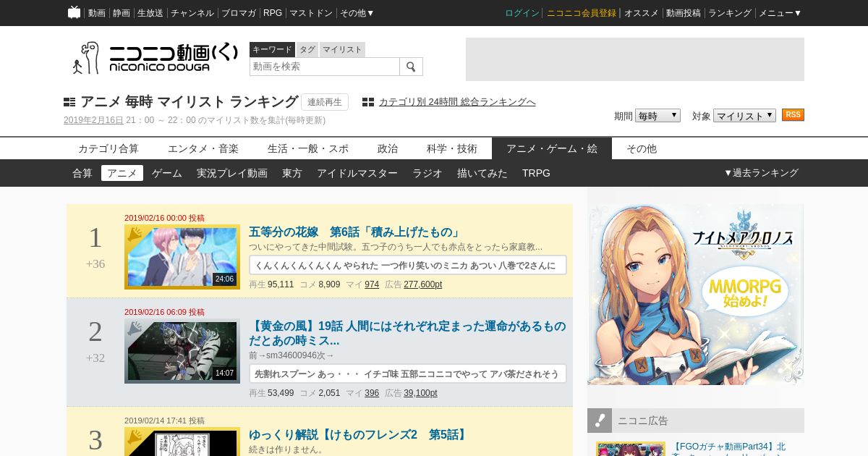This screenshot has height=456, width=868.
Task: Open the 期間 毎時 dropdown
Action: click(x=658, y=115)
